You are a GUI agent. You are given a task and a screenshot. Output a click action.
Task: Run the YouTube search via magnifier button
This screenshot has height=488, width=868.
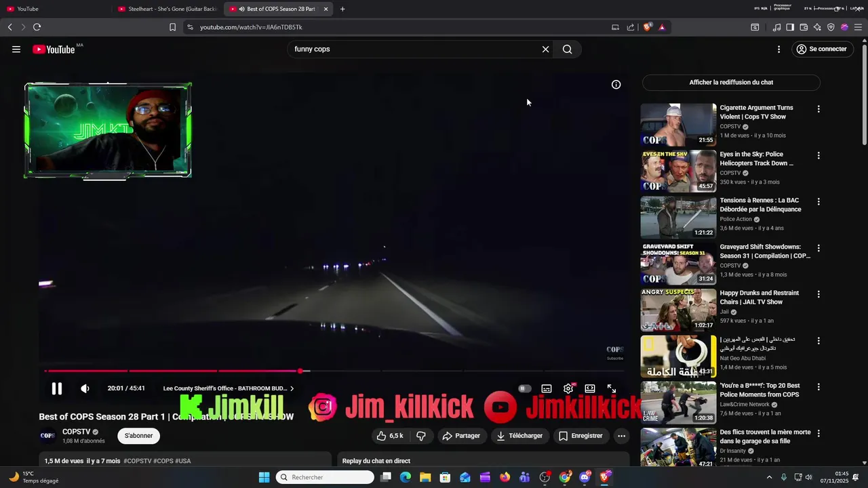[x=568, y=49]
